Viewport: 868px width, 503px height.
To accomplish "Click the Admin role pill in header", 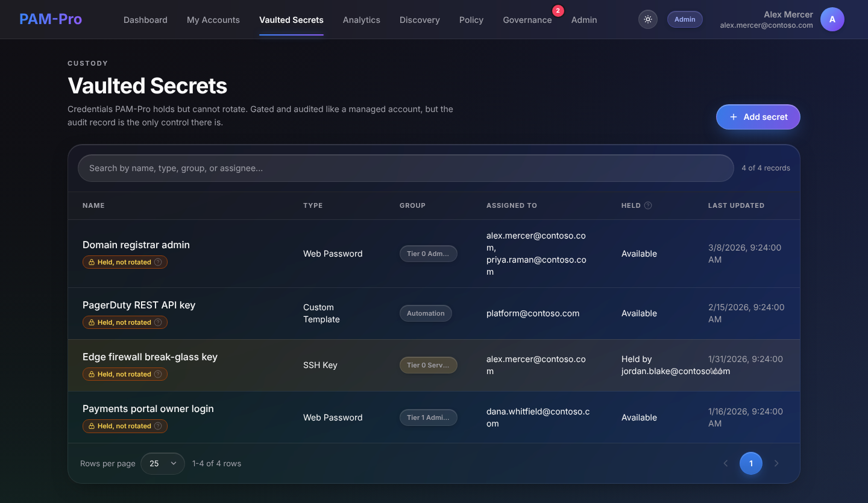I will click(685, 19).
